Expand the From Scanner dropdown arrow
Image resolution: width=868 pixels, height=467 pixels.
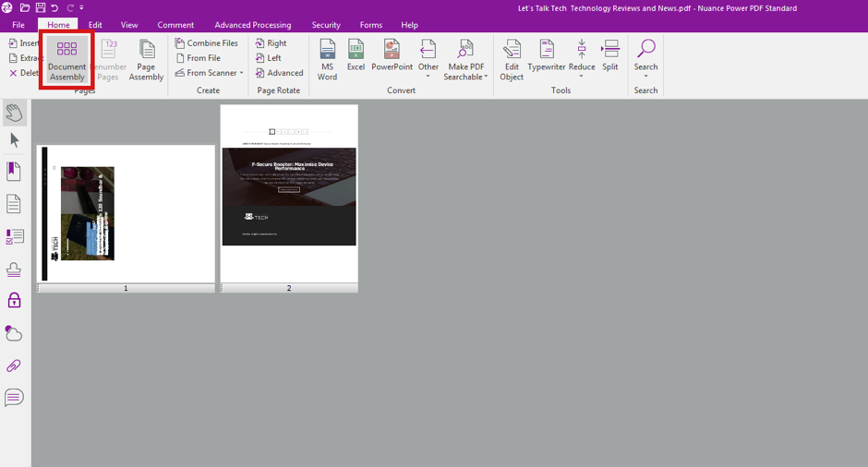coord(242,73)
